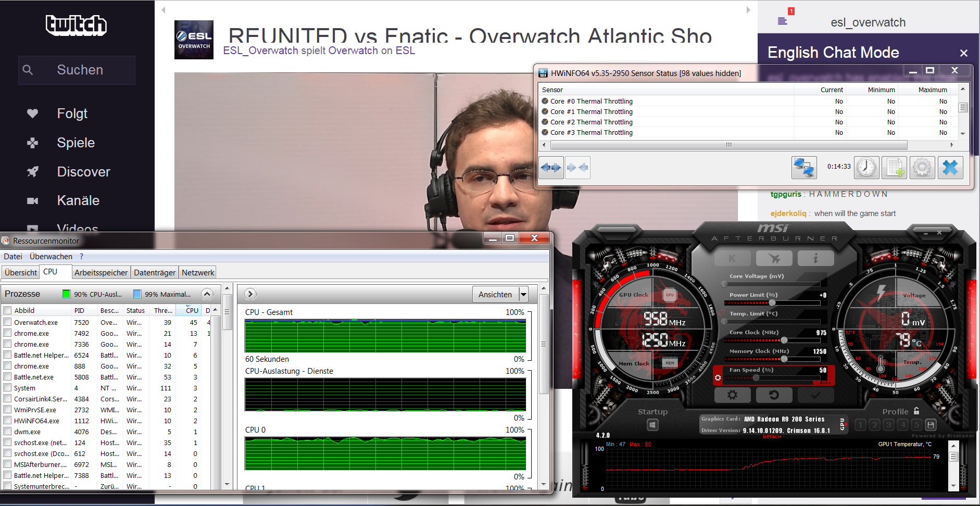Select Afterburner profile slot 5
The width and height of the screenshot is (980, 506).
917,425
